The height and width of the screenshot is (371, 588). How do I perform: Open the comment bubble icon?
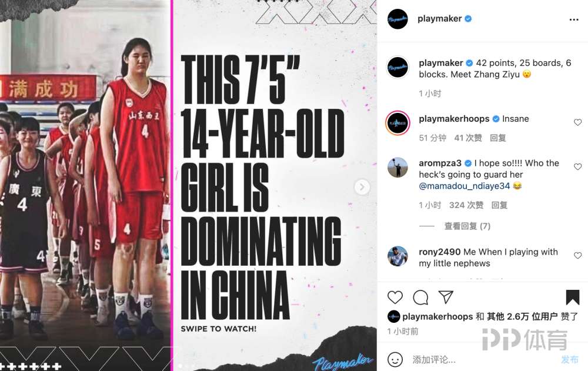(x=420, y=298)
